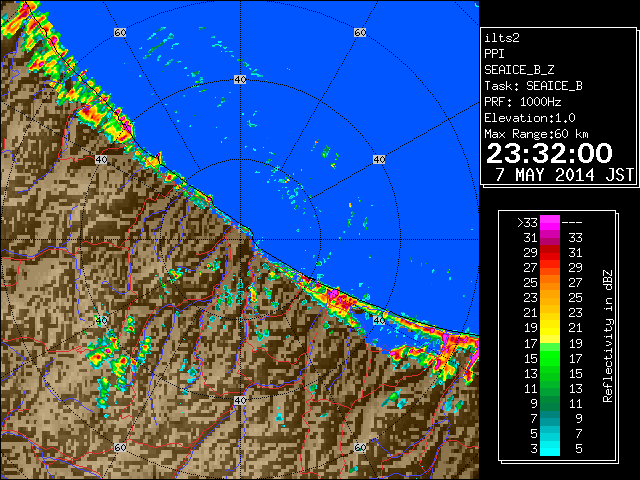This screenshot has height=480, width=640.
Task: Click the '---' dashes beside the magenta swatch
Action: click(x=572, y=223)
